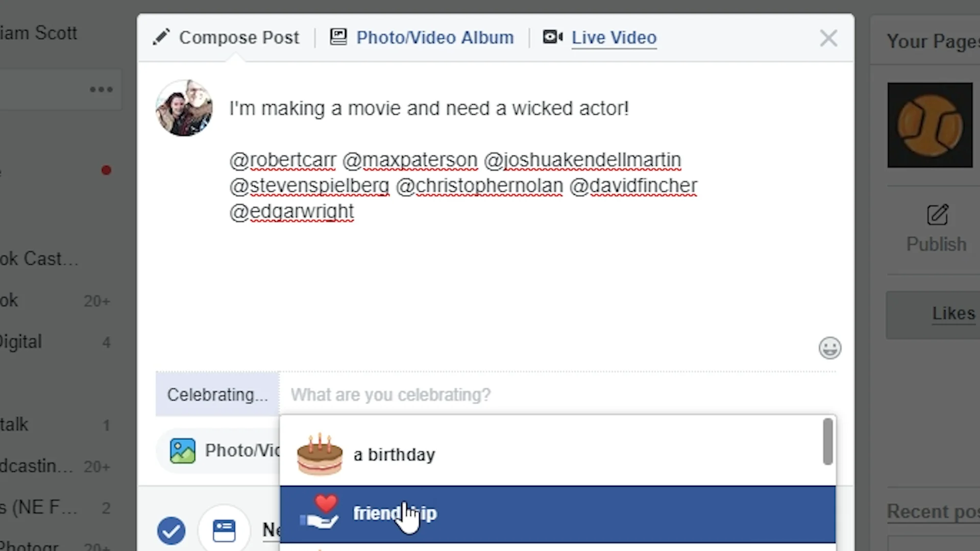
Task: Open the Likes link in the right panel
Action: click(953, 313)
